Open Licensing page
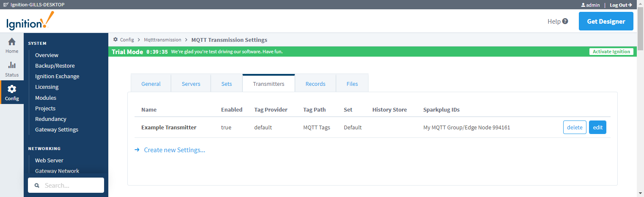 47,87
